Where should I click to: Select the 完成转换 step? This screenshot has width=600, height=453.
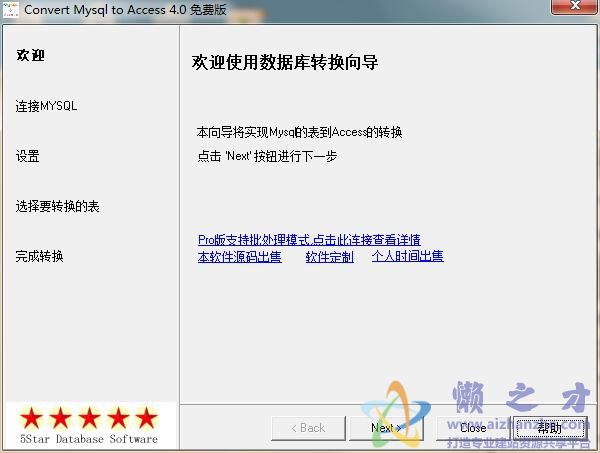coord(39,256)
